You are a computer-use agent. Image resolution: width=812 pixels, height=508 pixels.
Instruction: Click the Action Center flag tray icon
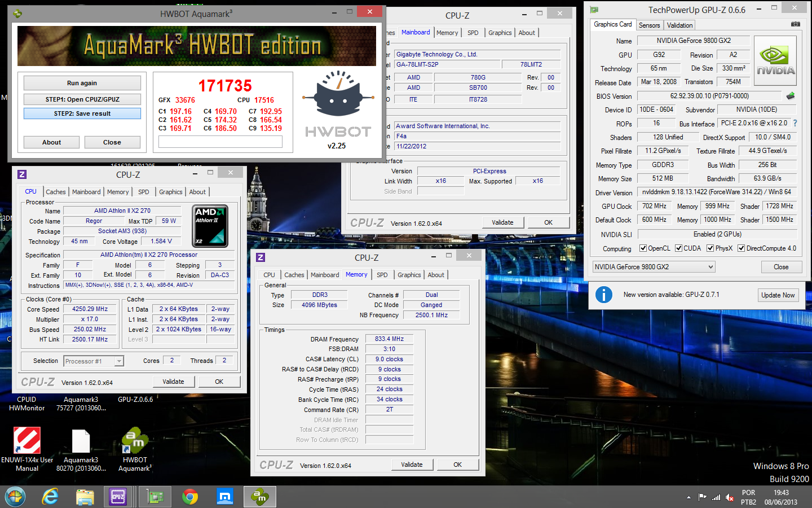(x=703, y=497)
